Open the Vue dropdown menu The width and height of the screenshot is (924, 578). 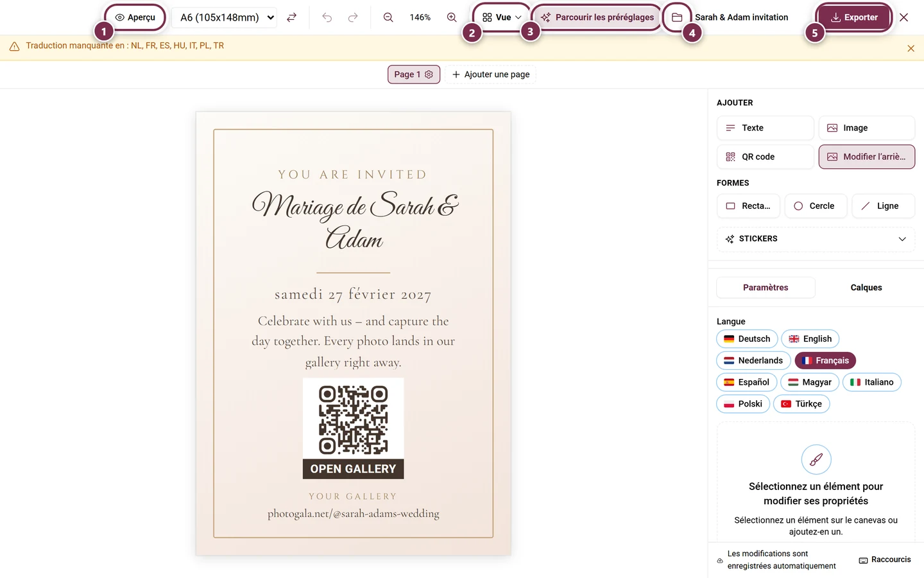502,17
